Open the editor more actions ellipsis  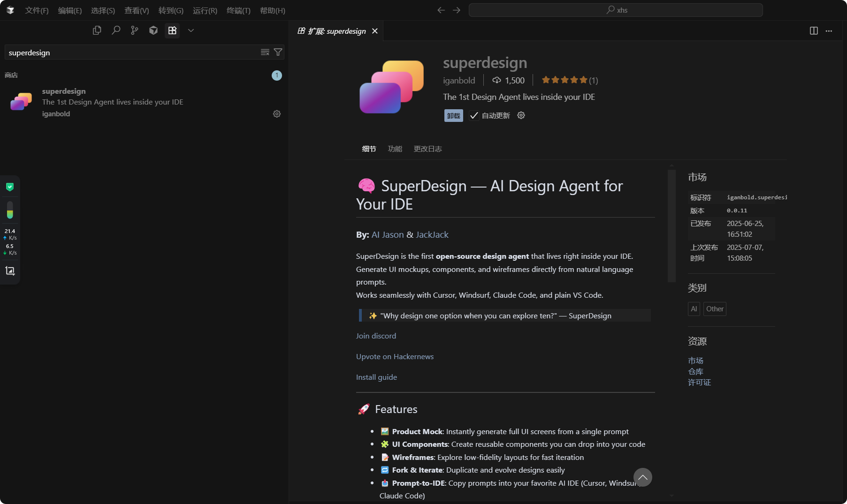829,31
